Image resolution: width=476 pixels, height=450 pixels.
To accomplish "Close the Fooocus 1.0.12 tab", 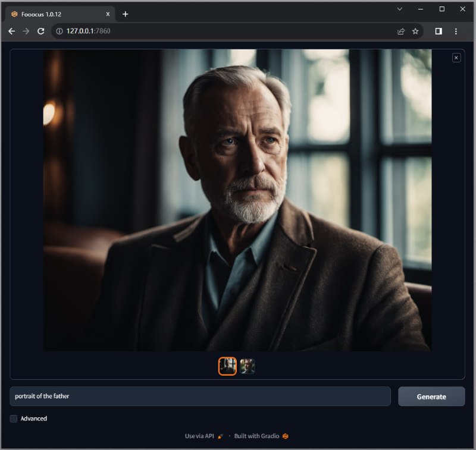I will [108, 14].
